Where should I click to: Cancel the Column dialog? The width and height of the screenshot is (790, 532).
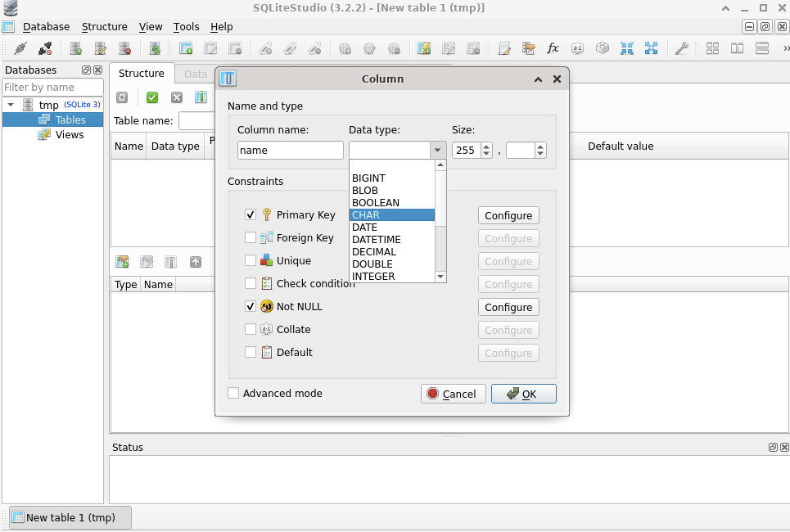[x=453, y=393]
